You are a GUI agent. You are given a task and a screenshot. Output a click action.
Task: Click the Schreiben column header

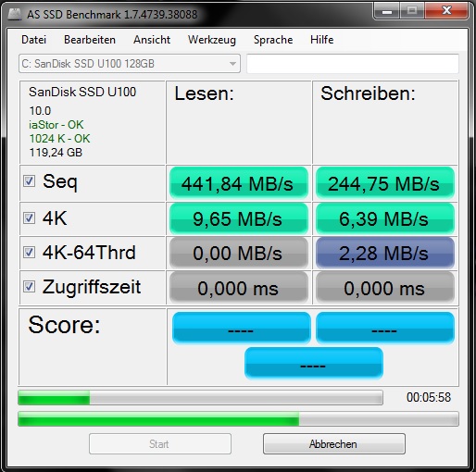[368, 93]
